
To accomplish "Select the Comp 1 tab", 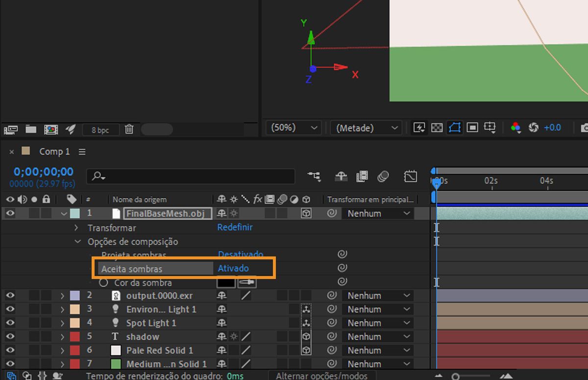I will tap(54, 151).
